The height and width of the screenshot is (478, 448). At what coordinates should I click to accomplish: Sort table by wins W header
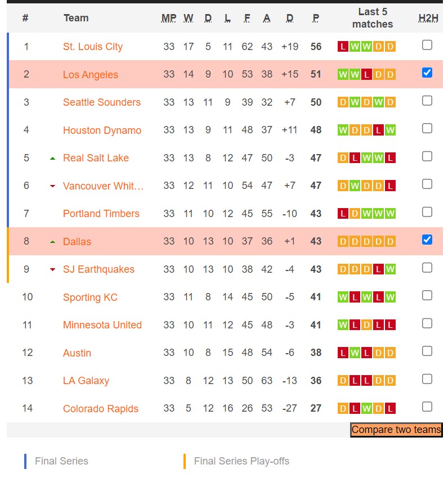(x=189, y=18)
